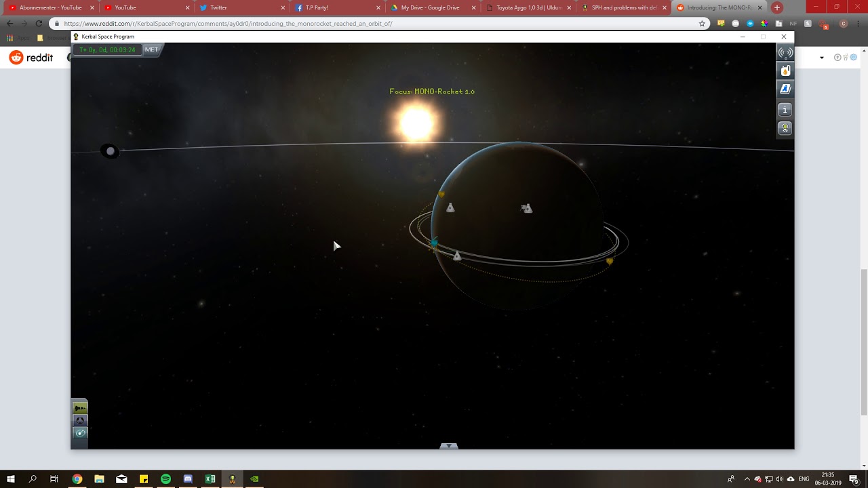Switch to the Twitter tab

tap(242, 7)
